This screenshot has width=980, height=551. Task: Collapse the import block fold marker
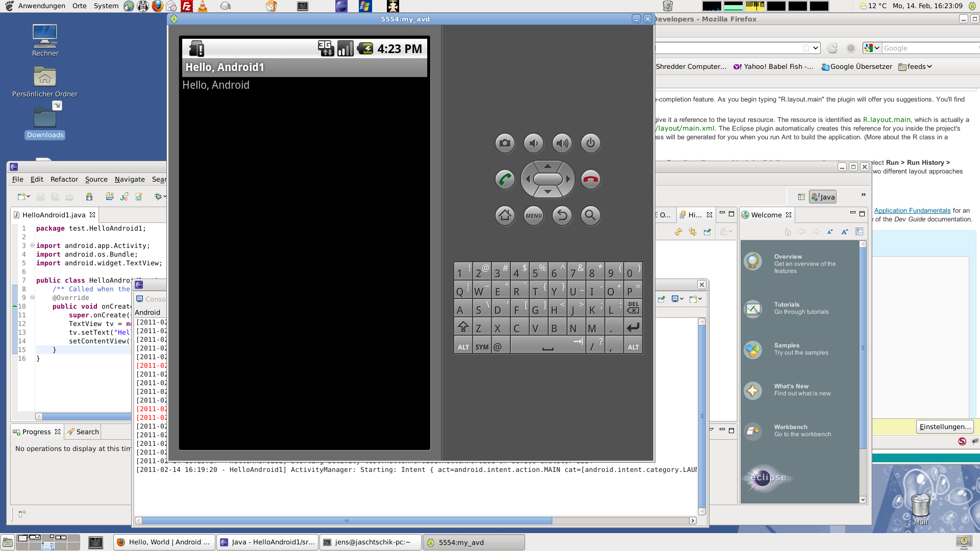coord(32,245)
